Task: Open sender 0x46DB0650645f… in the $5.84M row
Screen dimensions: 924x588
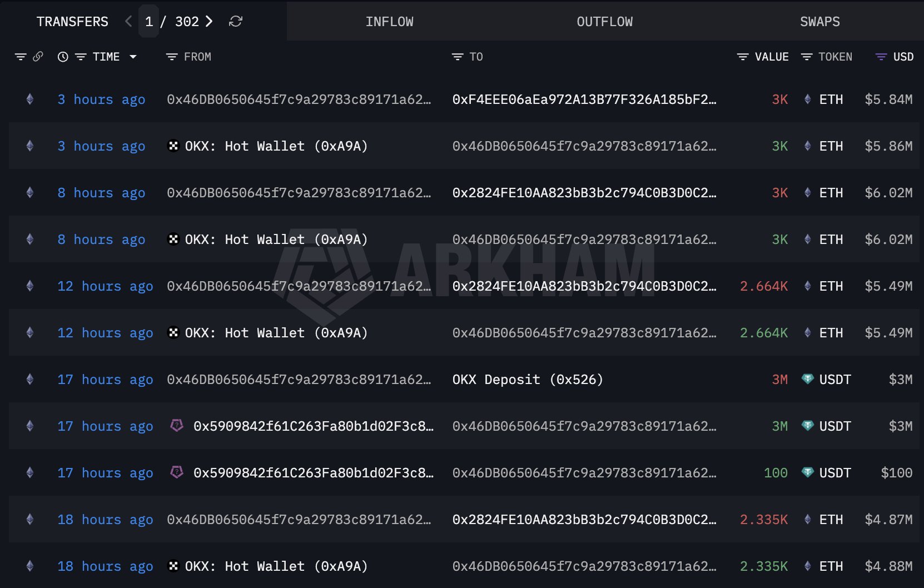Action: (x=299, y=99)
